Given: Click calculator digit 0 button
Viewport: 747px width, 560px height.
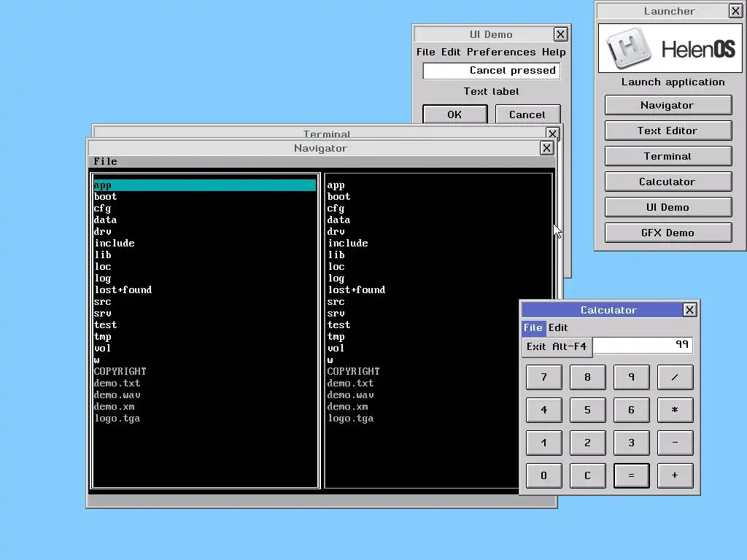Looking at the screenshot, I should (544, 475).
